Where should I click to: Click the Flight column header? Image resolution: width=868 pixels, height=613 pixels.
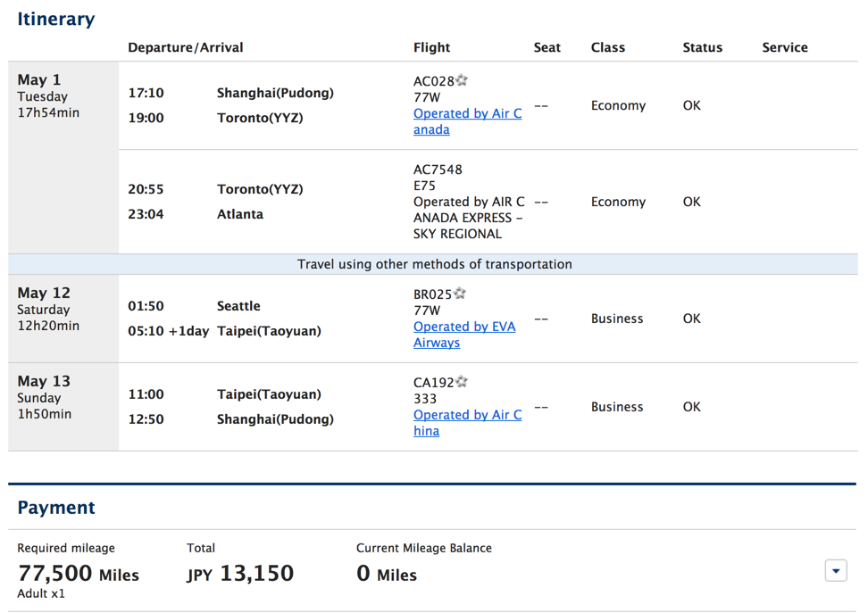click(x=431, y=47)
